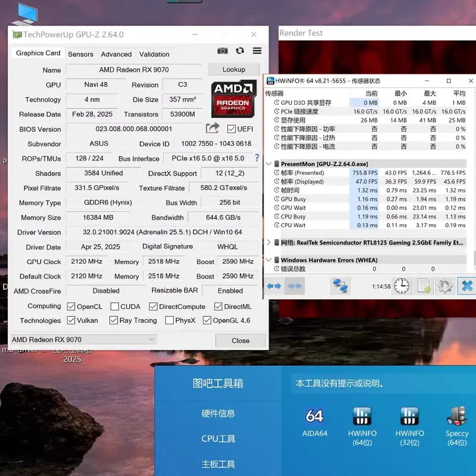
Task: Toggle the Ray Tracing checkbox
Action: [x=114, y=321]
